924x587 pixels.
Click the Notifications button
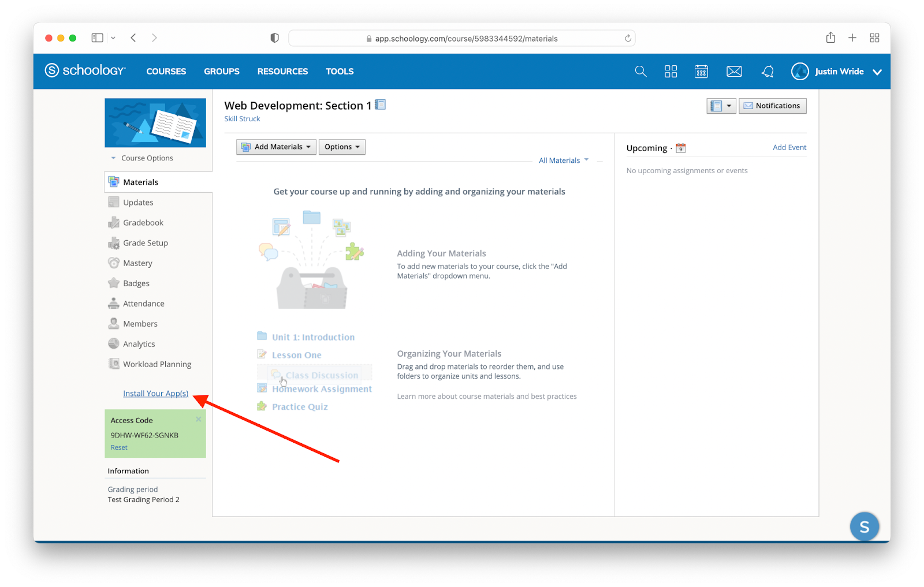(x=772, y=106)
